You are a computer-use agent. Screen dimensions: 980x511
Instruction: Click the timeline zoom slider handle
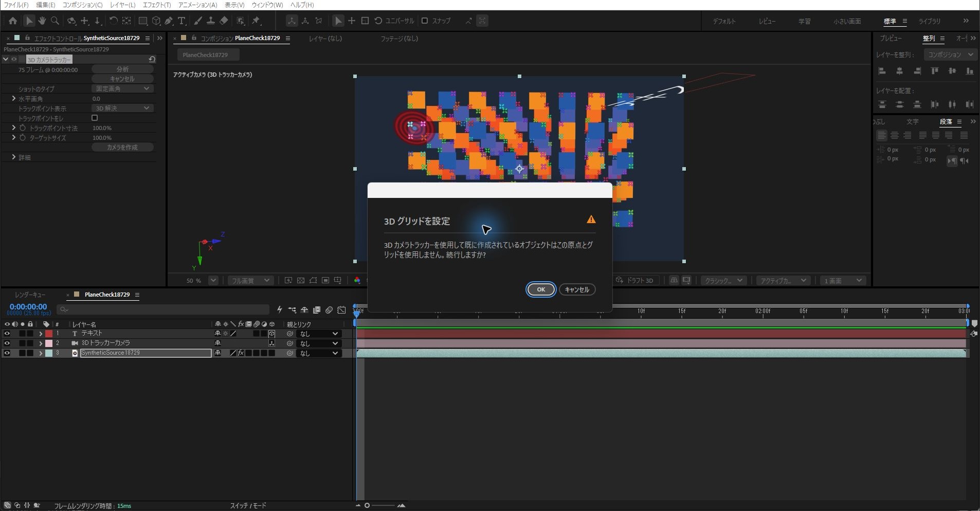tap(367, 505)
